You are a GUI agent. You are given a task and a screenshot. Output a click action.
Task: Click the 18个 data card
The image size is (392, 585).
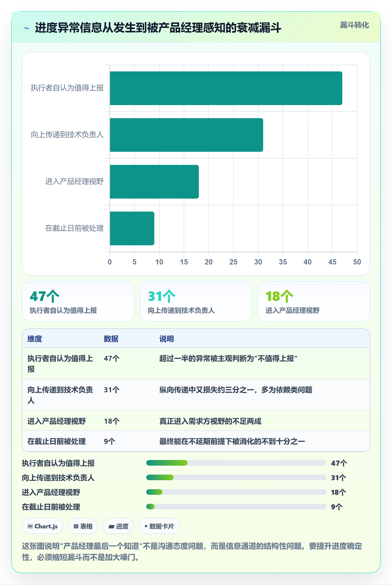point(314,301)
